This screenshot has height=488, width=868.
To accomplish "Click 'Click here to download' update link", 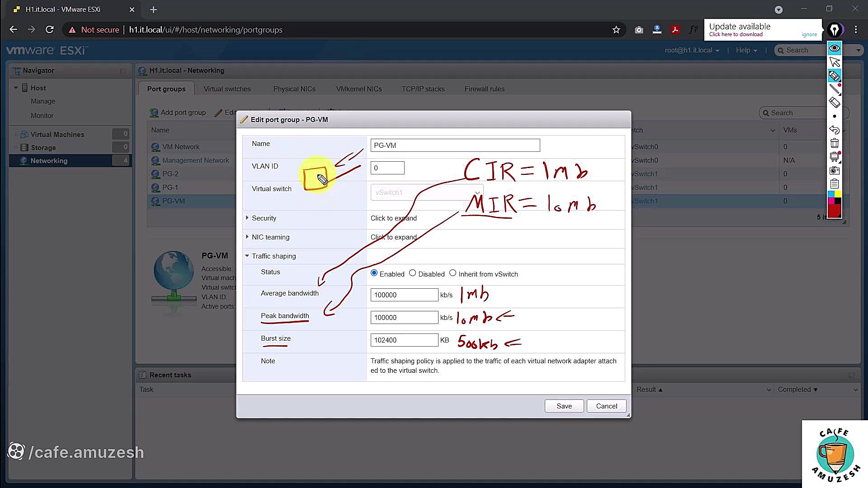I will pyautogui.click(x=736, y=34).
